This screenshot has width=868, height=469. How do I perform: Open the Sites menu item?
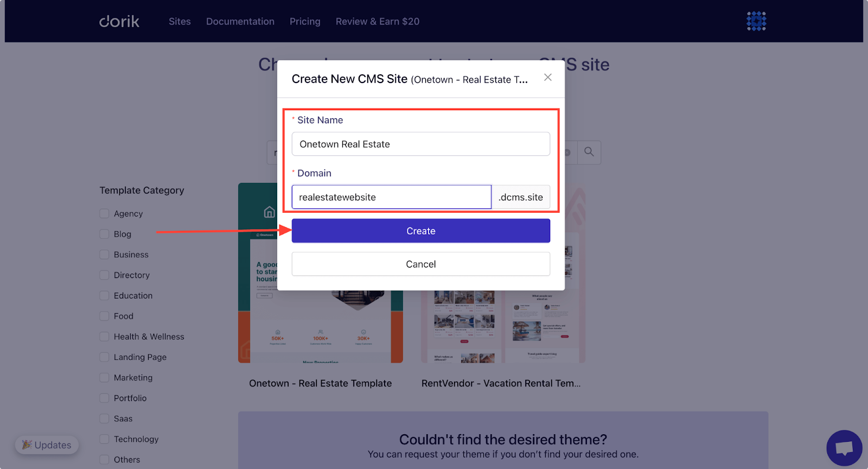[180, 21]
